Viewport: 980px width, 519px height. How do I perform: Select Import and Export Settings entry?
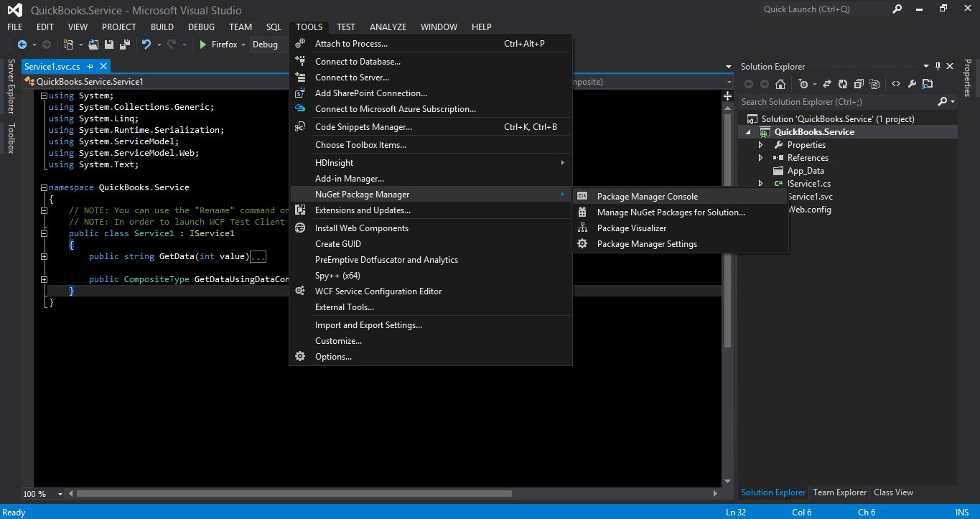[x=431, y=325]
